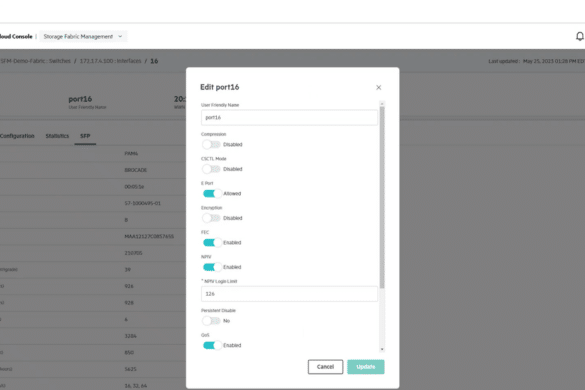Click the notification bell icon
The width and height of the screenshot is (585, 390).
[x=579, y=36]
